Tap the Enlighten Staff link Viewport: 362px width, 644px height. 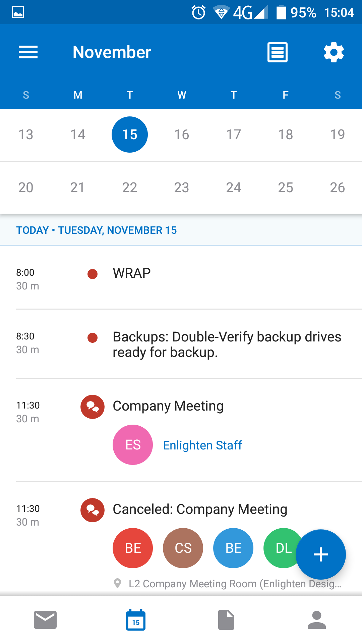coord(202,445)
